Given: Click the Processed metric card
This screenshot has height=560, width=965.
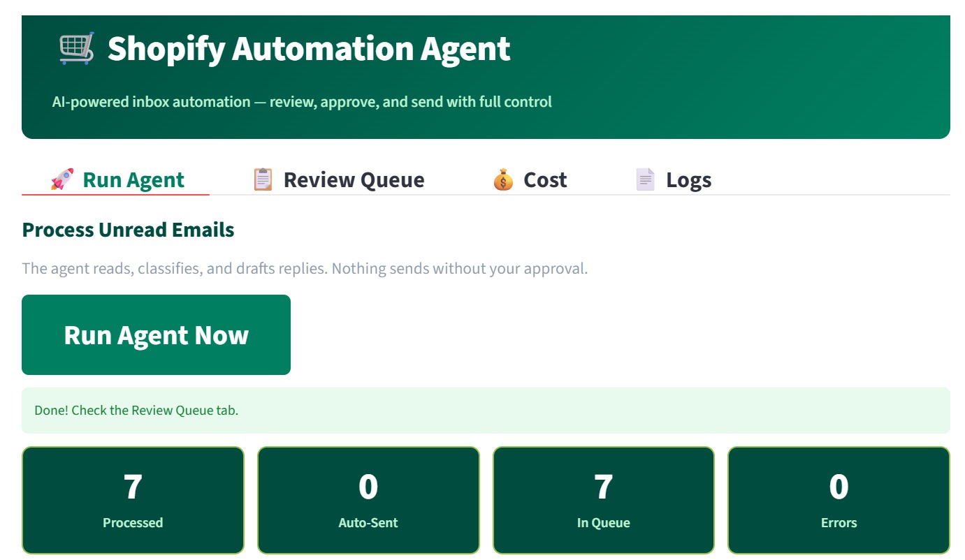Looking at the screenshot, I should (133, 501).
